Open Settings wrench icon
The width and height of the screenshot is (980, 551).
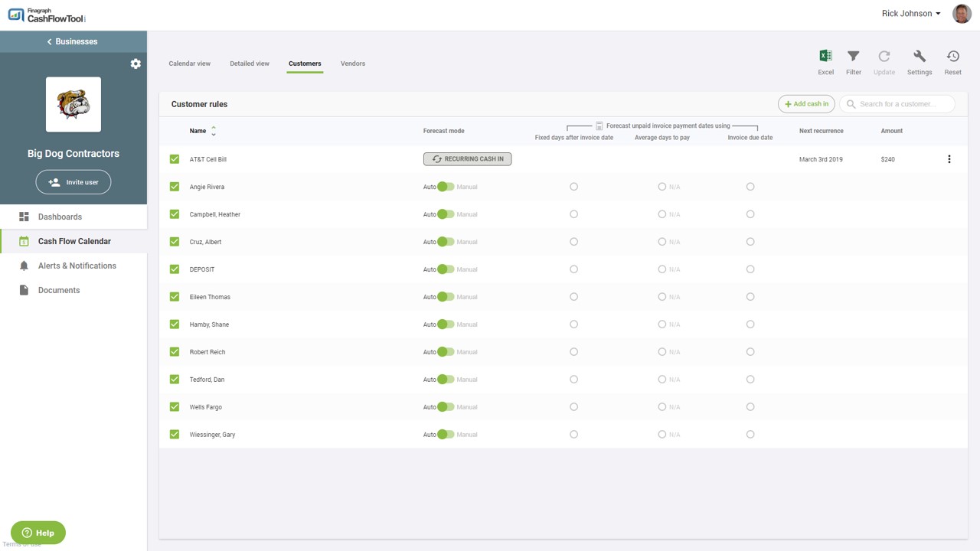920,56
